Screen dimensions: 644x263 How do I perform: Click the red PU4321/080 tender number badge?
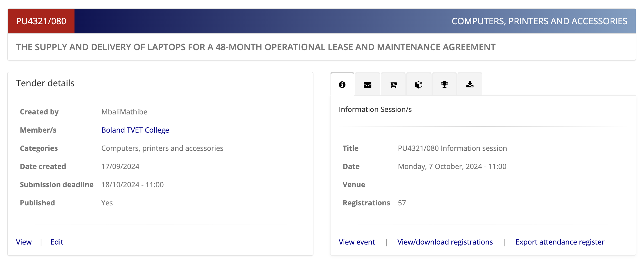pyautogui.click(x=41, y=21)
